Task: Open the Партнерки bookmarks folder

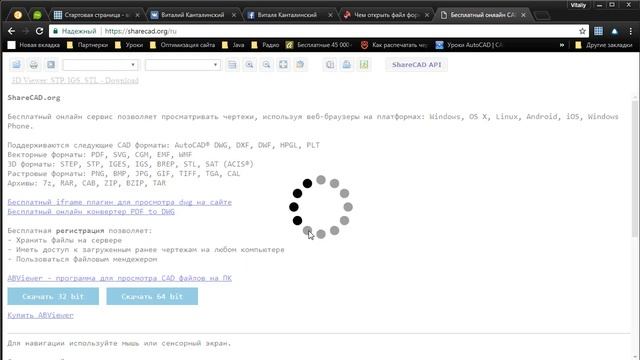Action: [x=87, y=45]
